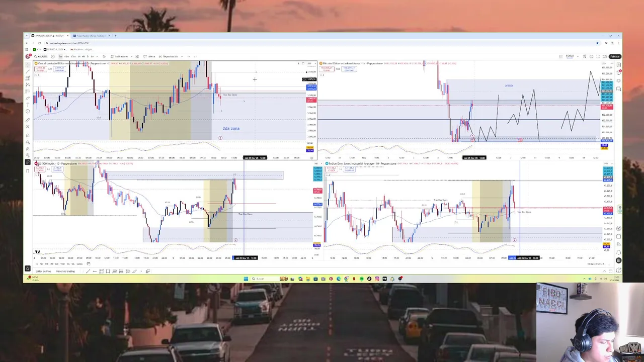Switch to the XAUUSD browser tab
The image size is (644, 362).
point(50,36)
